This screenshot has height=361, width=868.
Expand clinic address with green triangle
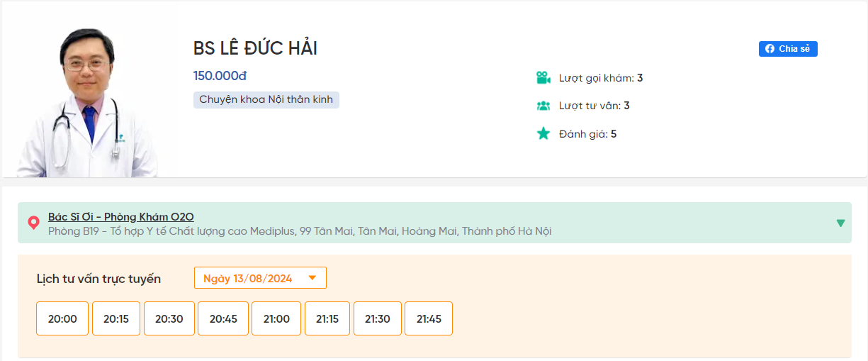tap(840, 223)
